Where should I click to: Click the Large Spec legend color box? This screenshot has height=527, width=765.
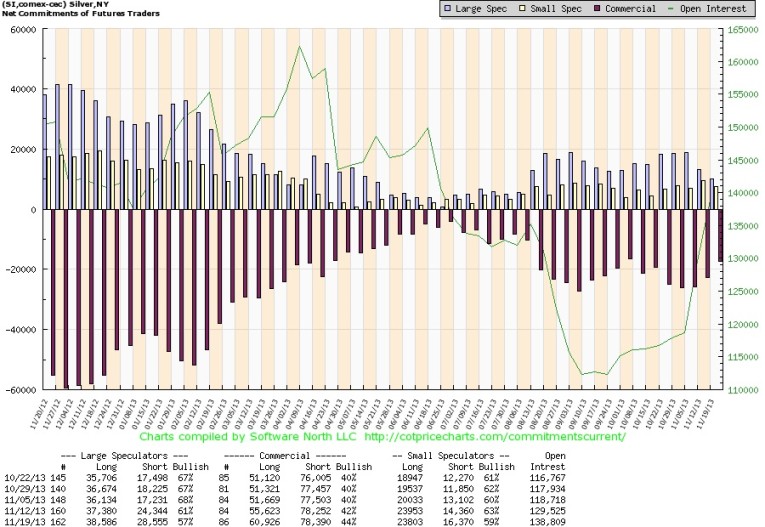[447, 9]
